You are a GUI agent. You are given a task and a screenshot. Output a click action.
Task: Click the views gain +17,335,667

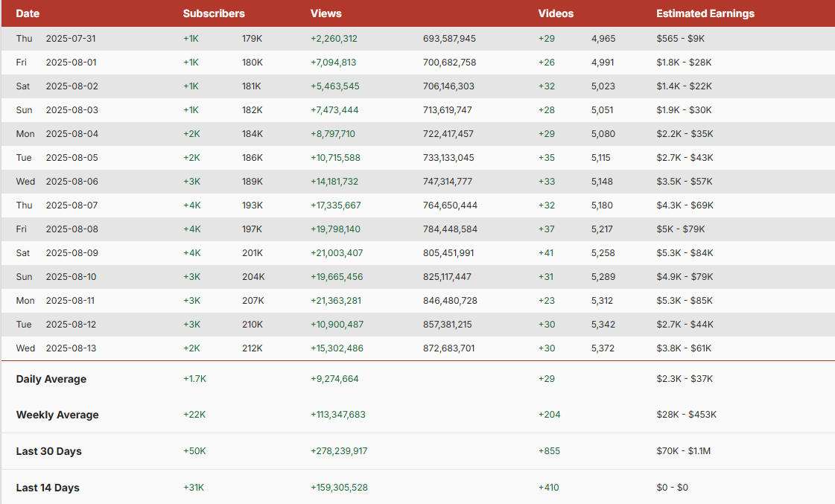335,205
